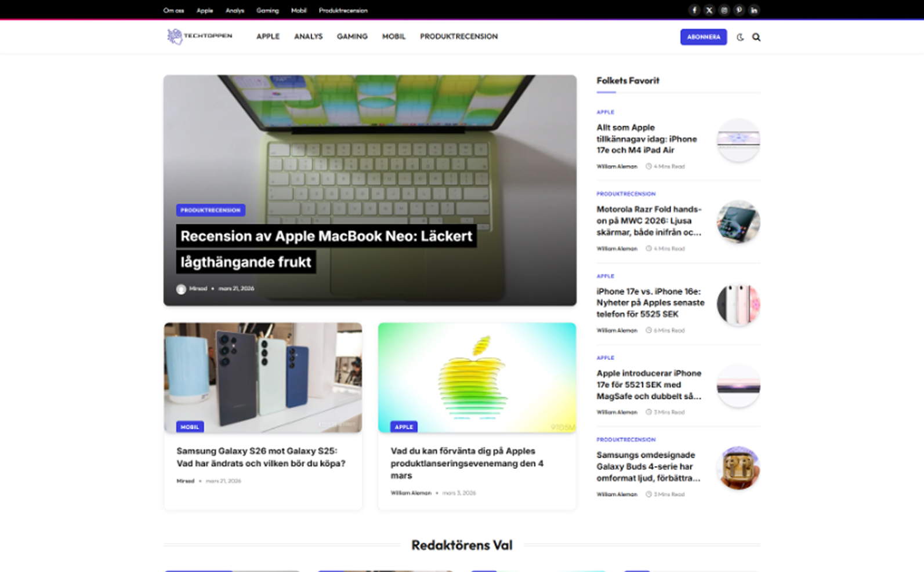Open the Facebook social icon
The height and width of the screenshot is (572, 924).
694,10
